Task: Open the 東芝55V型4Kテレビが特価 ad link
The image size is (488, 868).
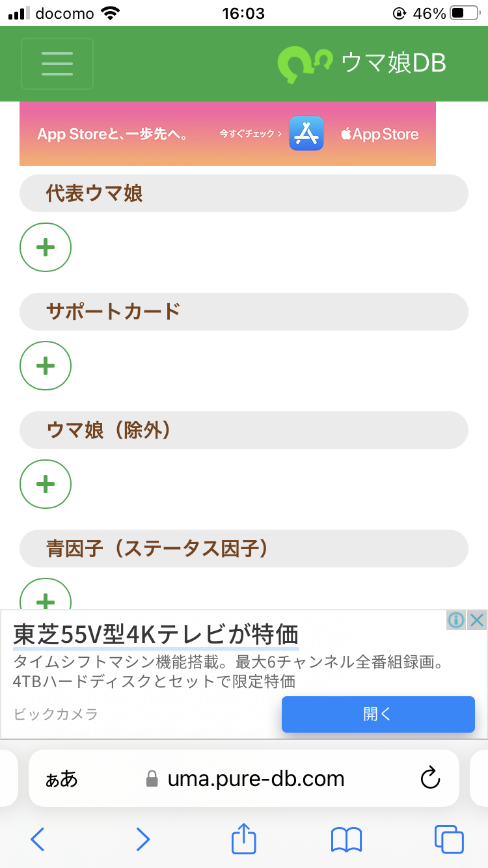Action: 156,634
